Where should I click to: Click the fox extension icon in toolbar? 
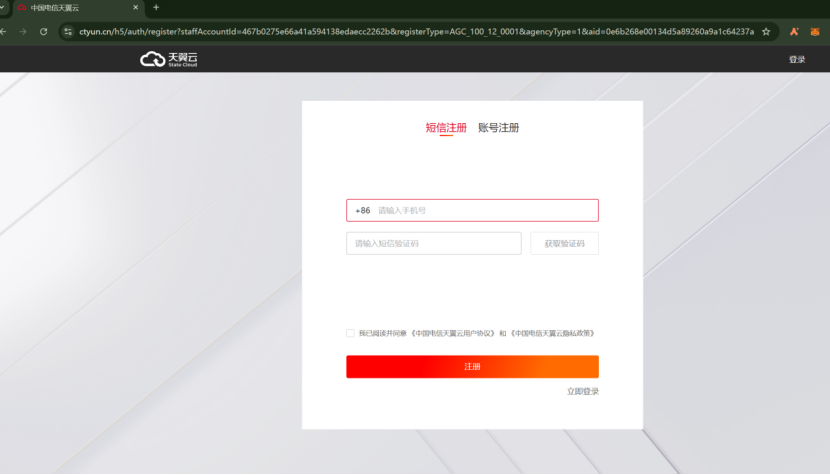coord(815,32)
